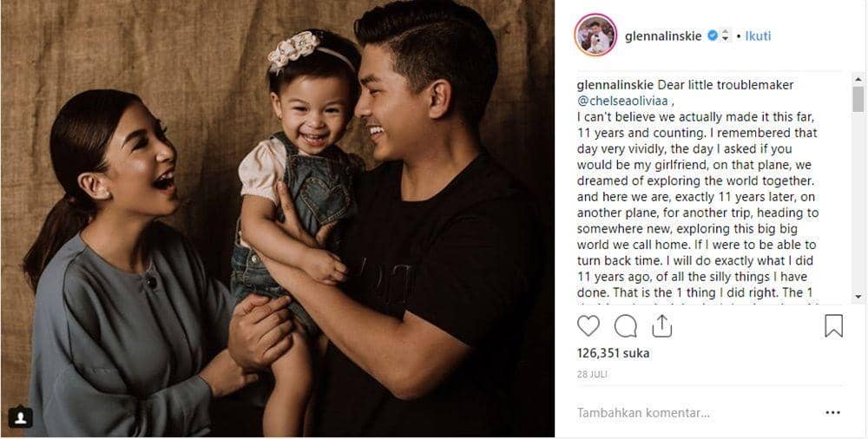Like the post with the heart icon
The width and height of the screenshot is (868, 439).
pyautogui.click(x=588, y=326)
